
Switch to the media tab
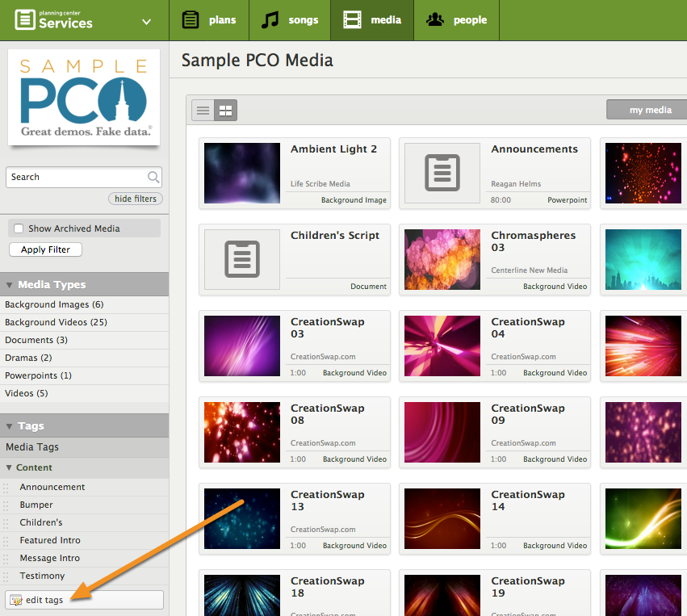pos(372,20)
